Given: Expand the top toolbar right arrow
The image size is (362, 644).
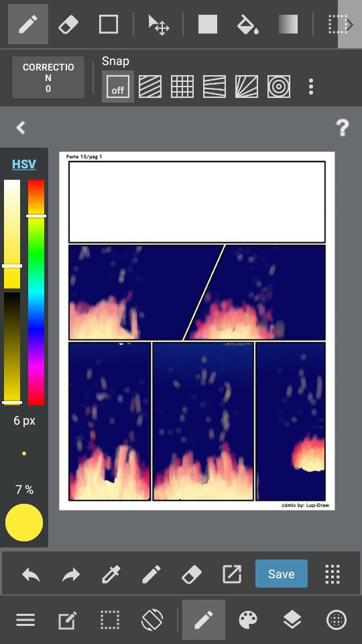Looking at the screenshot, I should [x=350, y=24].
